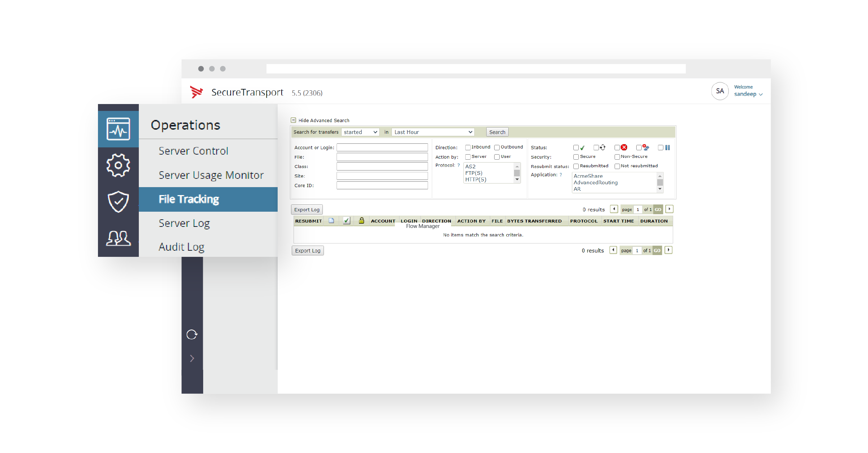Click the Account or Login input field
The image size is (868, 453).
382,147
